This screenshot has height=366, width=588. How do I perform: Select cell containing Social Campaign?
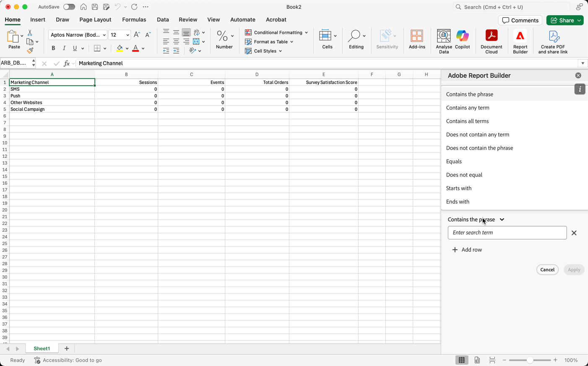[52, 109]
